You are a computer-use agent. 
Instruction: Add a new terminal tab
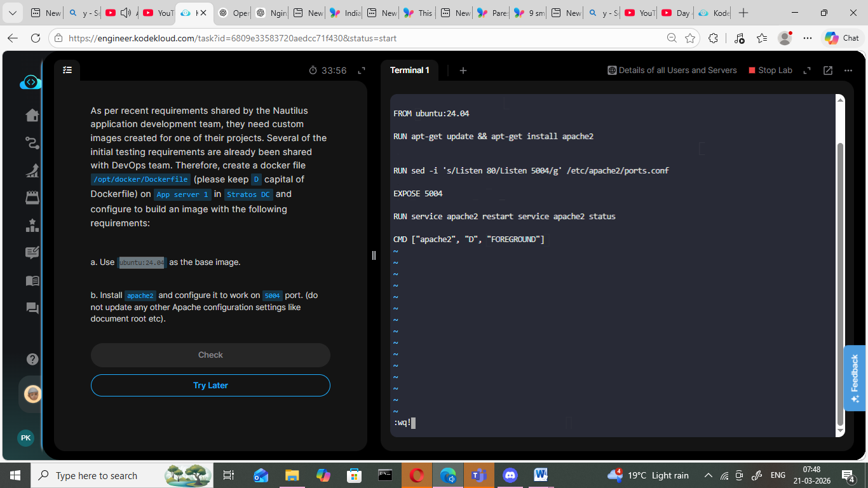(x=463, y=71)
